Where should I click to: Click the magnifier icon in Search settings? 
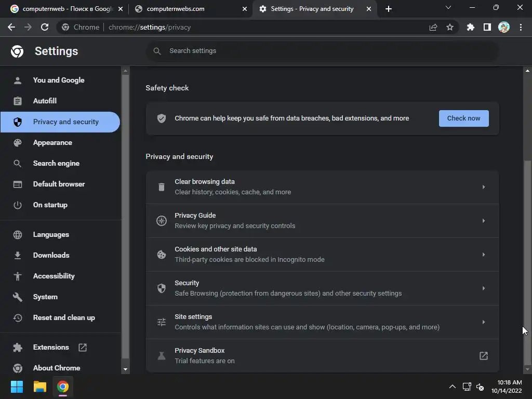coord(157,51)
